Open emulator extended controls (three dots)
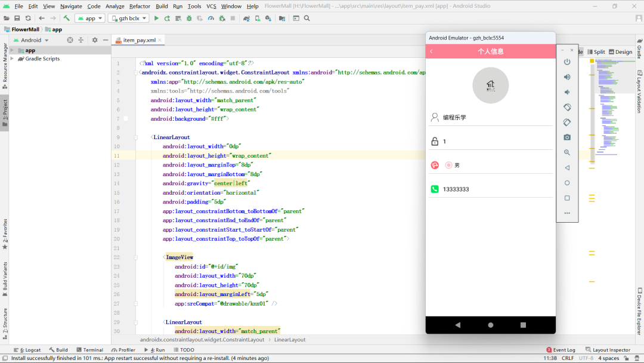The width and height of the screenshot is (644, 363). [x=567, y=213]
